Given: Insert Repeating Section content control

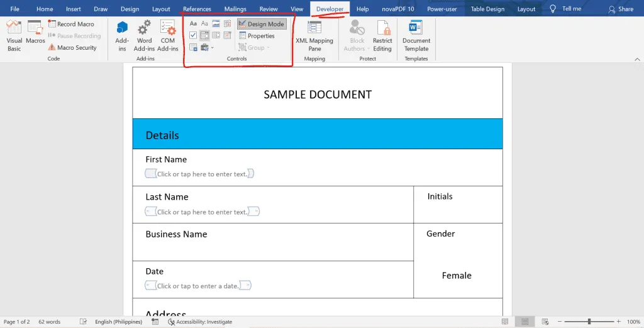Looking at the screenshot, I should point(193,47).
